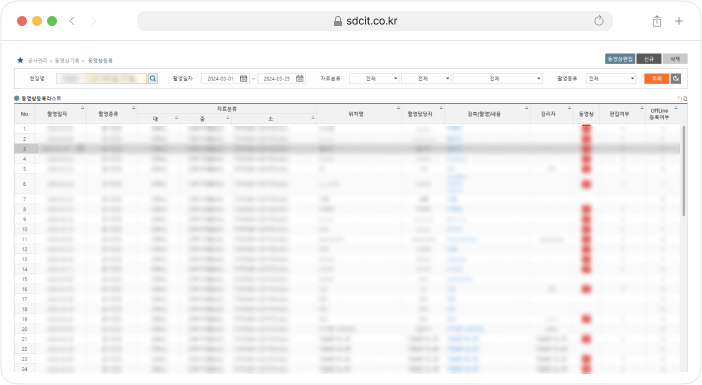The height and width of the screenshot is (385, 702).
Task: Open the red video icon in row 12
Action: tap(586, 249)
